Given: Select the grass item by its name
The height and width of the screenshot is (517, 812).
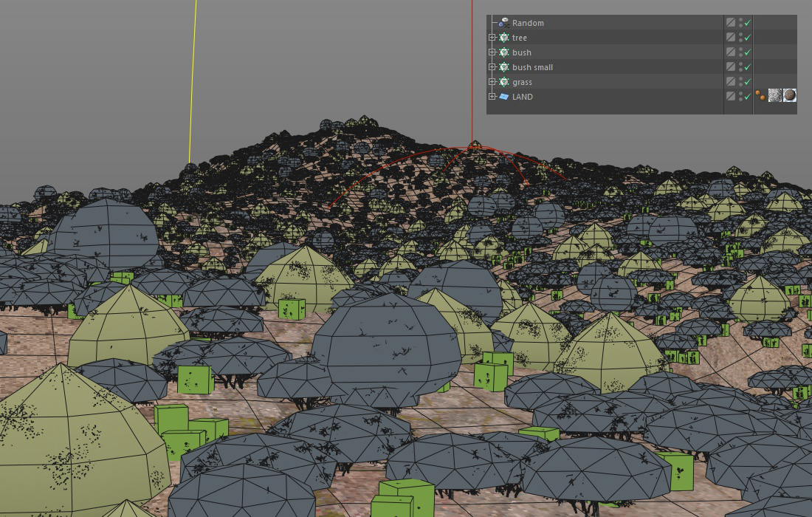Looking at the screenshot, I should click(x=522, y=82).
